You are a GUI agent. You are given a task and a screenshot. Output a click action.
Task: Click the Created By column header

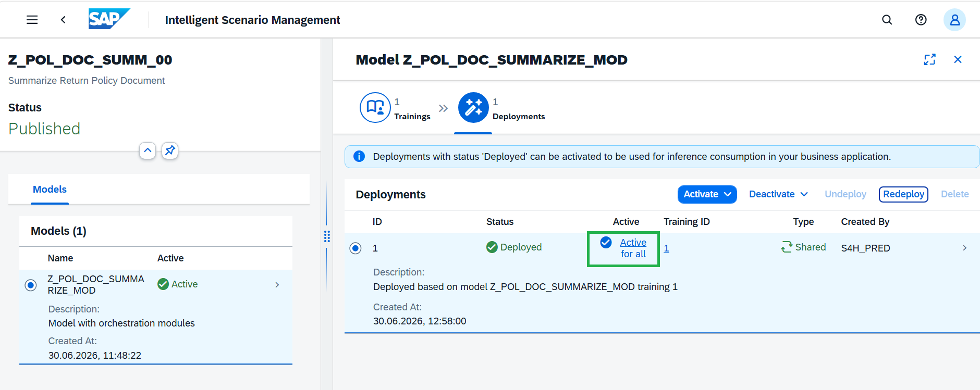[x=865, y=222]
